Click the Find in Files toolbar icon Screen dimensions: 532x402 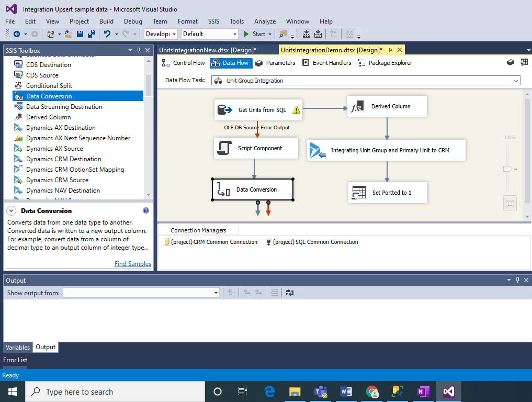tap(282, 34)
